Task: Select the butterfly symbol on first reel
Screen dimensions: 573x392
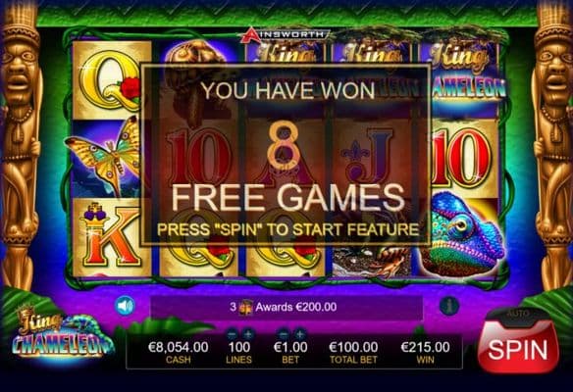Action: tap(106, 157)
